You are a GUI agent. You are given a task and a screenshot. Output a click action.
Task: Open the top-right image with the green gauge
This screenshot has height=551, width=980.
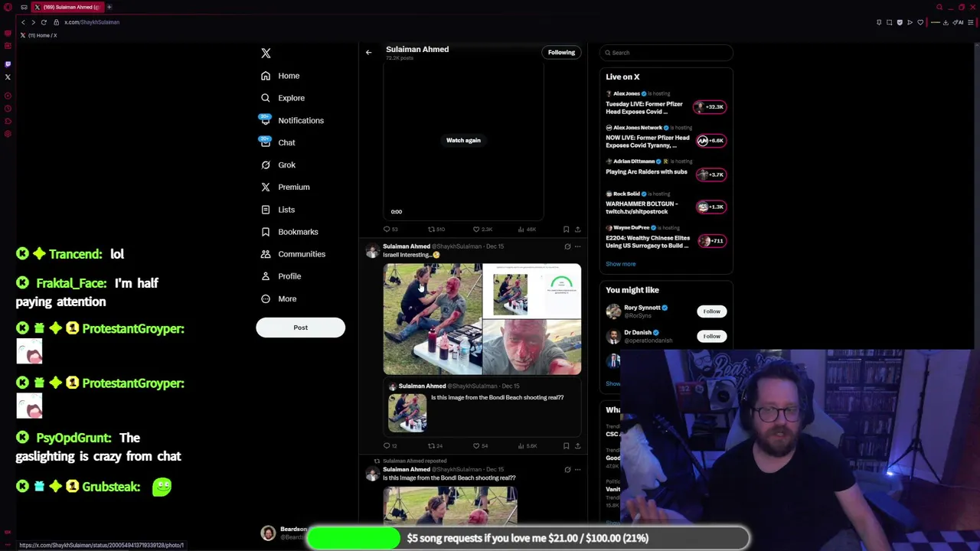click(532, 291)
